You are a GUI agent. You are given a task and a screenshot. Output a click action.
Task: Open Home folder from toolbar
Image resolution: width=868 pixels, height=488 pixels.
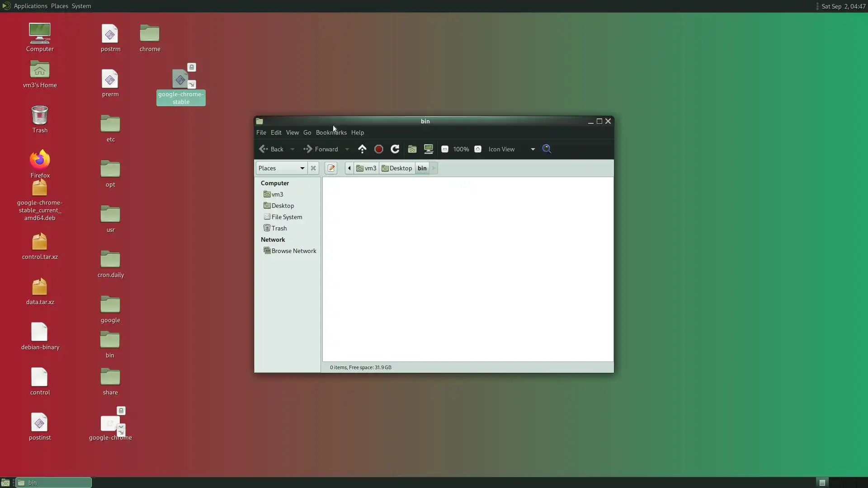pos(412,149)
